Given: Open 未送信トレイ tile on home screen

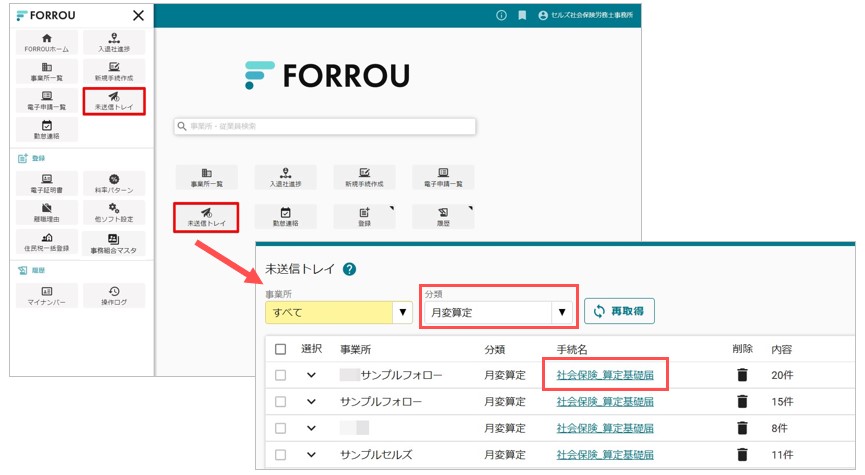Looking at the screenshot, I should pyautogui.click(x=206, y=217).
